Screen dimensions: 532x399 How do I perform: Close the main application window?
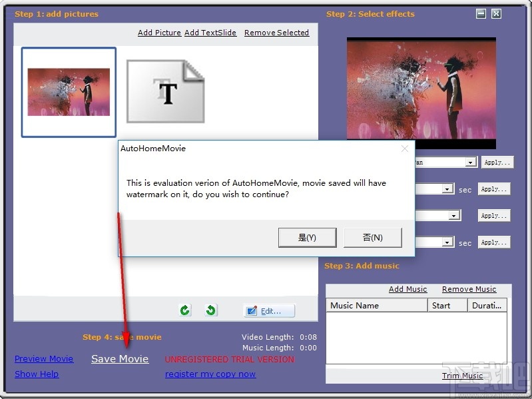pos(496,13)
